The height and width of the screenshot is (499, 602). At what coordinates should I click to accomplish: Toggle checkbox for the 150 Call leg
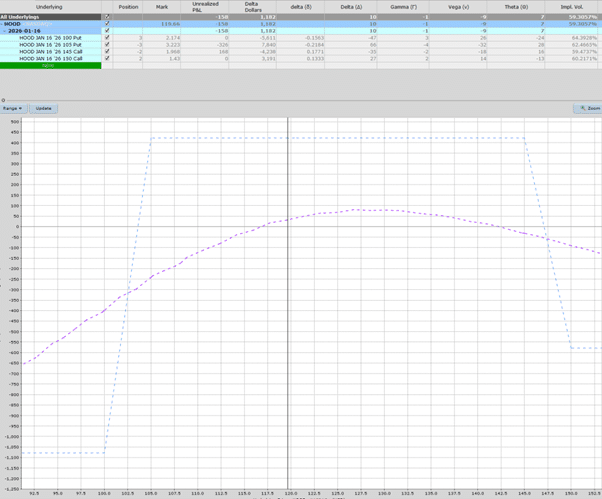point(107,58)
